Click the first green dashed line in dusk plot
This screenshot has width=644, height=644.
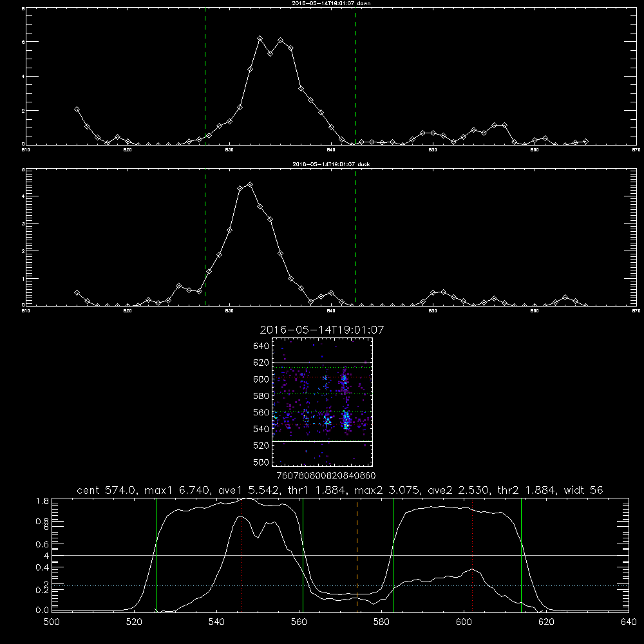pyautogui.click(x=205, y=237)
